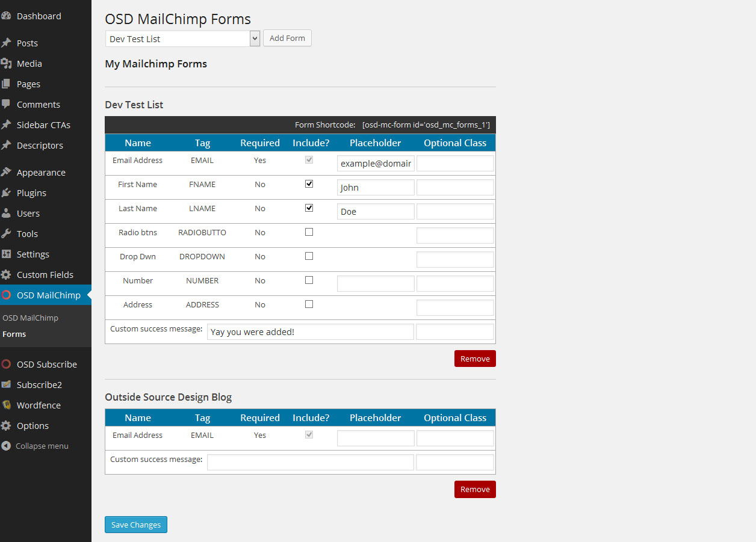Click the Custom Fields gear icon

coord(6,275)
